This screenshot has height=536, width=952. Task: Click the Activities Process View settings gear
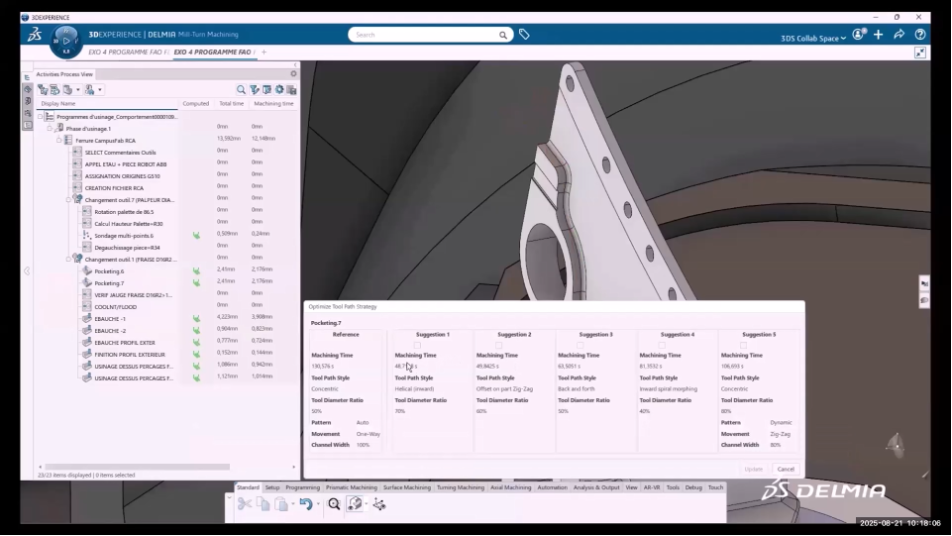294,73
